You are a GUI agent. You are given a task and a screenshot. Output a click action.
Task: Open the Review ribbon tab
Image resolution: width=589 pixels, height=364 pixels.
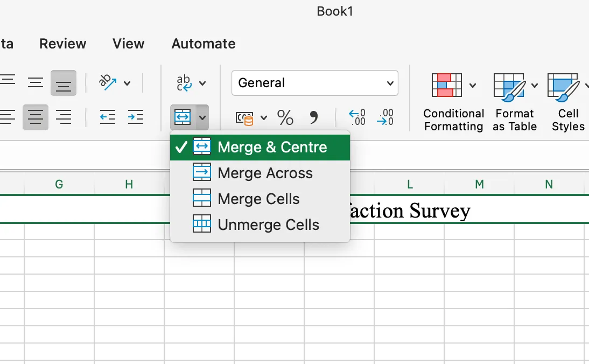click(63, 44)
